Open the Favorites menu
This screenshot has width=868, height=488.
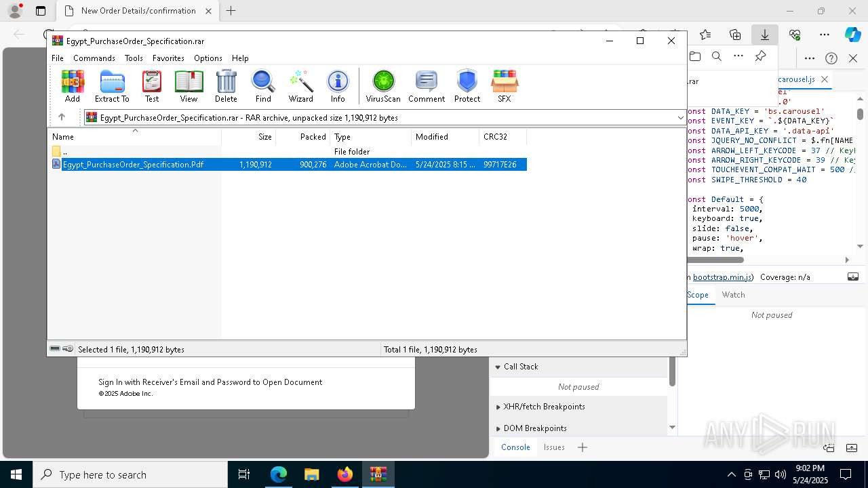coord(168,58)
